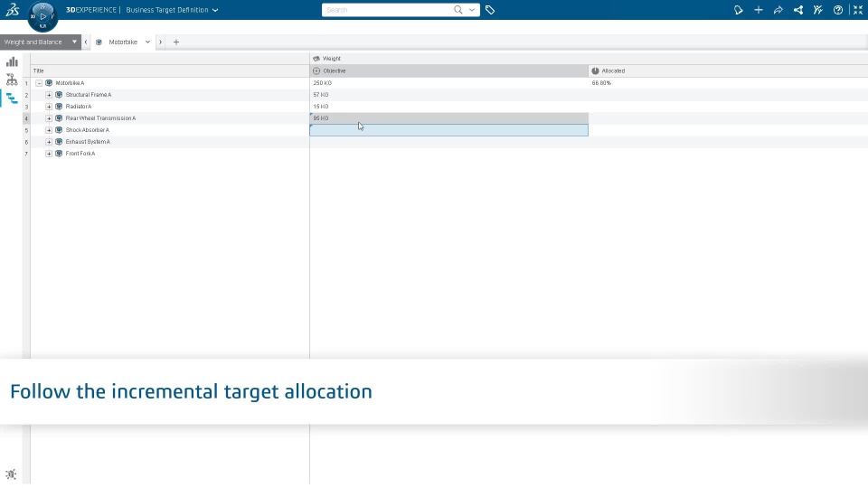868x488 pixels.
Task: Select the 15 KG objective cell
Action: (449, 107)
